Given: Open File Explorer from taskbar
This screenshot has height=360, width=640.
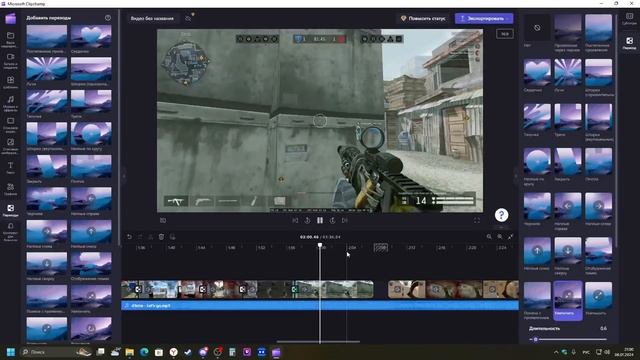Looking at the screenshot, I should point(129,352).
